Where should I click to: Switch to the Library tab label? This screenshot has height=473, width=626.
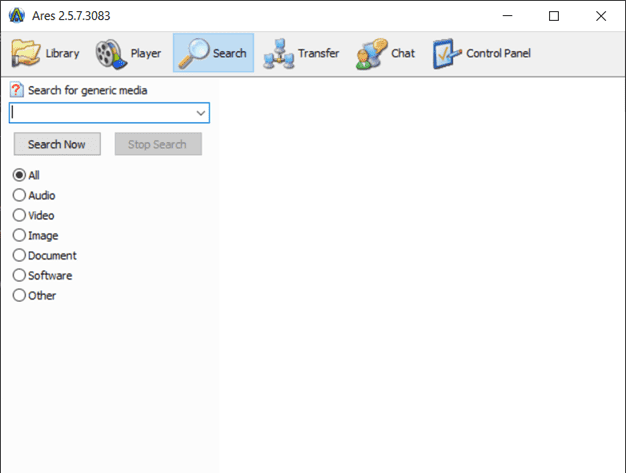[62, 53]
